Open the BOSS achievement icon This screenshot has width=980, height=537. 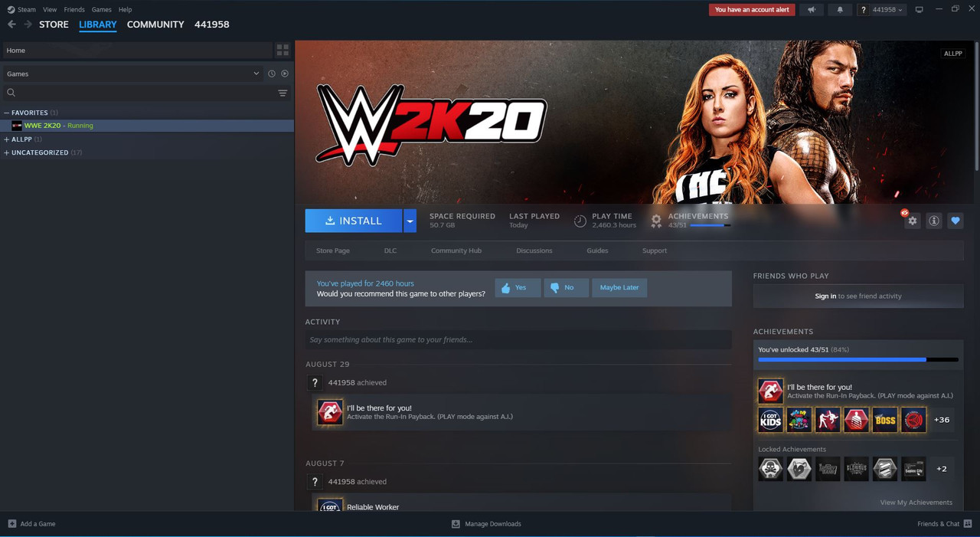coord(885,420)
